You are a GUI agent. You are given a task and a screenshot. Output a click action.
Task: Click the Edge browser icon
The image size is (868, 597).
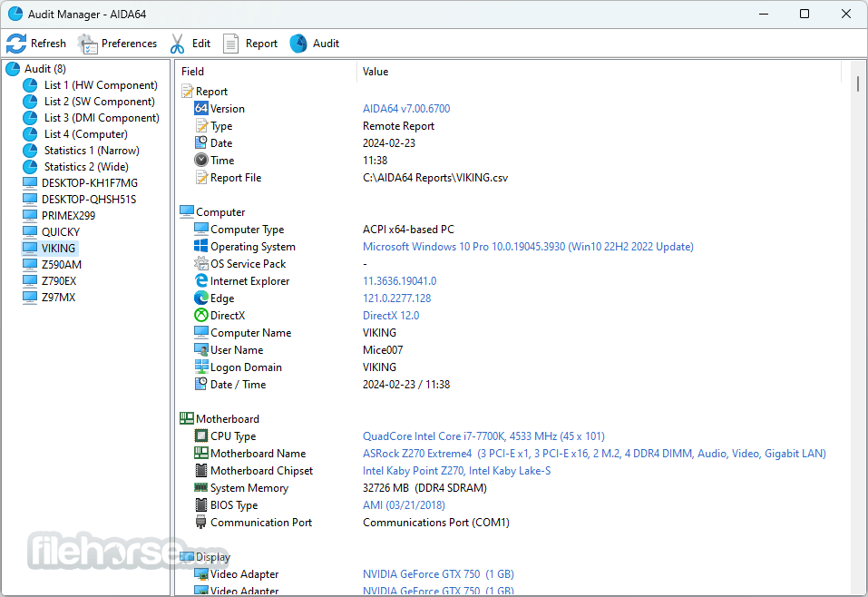tap(201, 298)
